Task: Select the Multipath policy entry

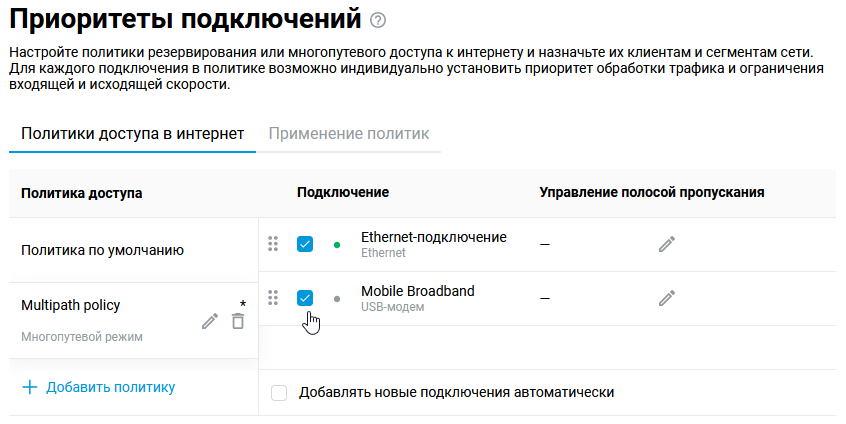Action: (x=71, y=306)
